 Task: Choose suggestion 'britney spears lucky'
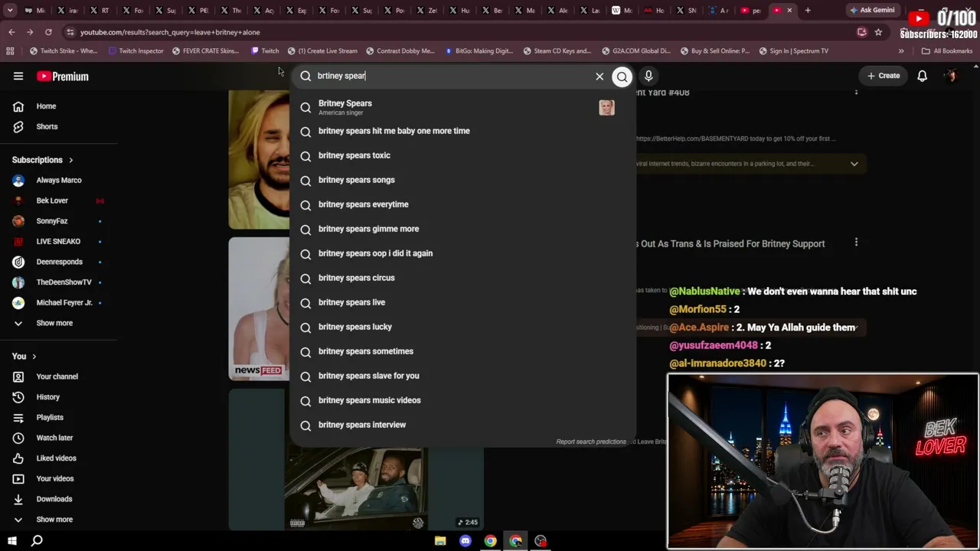[x=462, y=327]
